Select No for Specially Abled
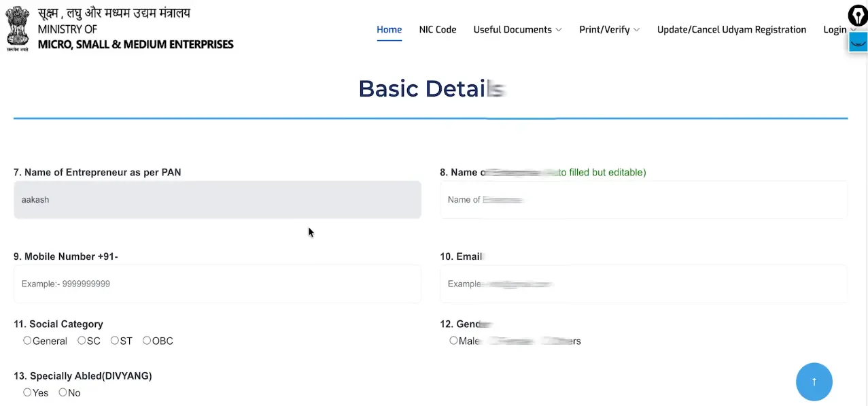 coord(63,392)
